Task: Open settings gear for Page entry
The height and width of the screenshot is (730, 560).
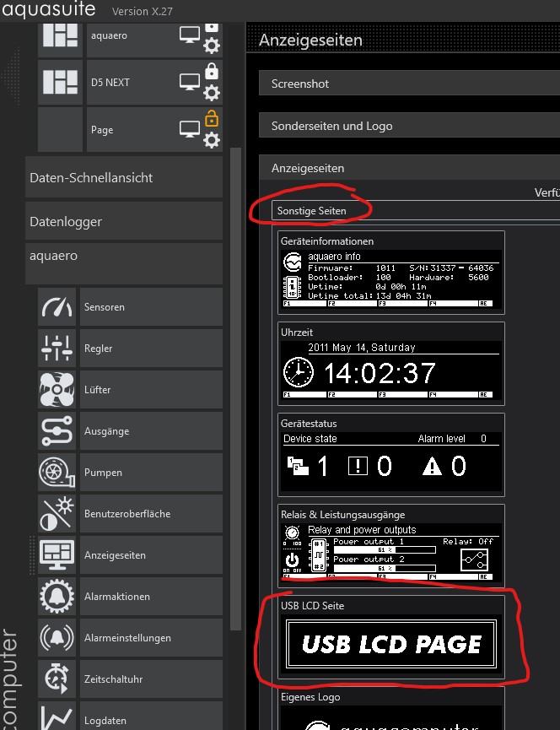Action: point(212,140)
